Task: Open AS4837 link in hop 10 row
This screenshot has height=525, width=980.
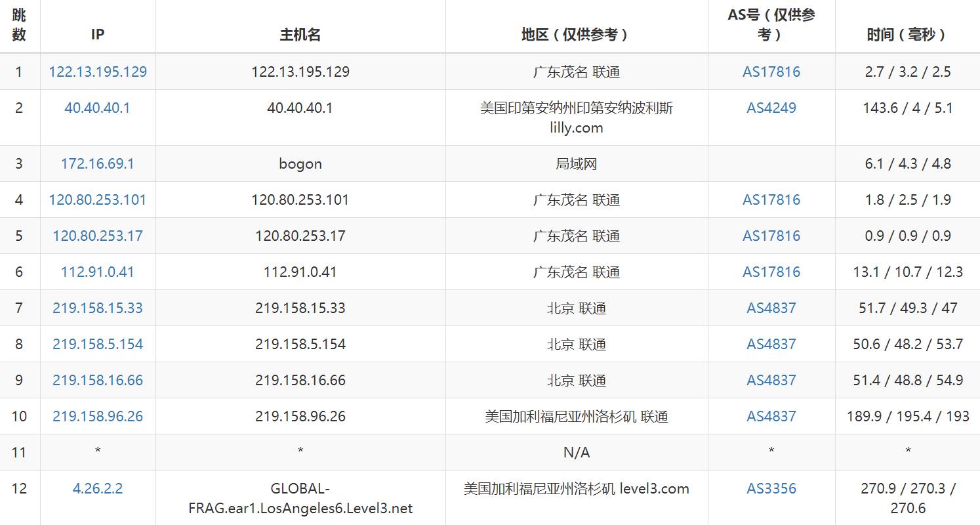Action: (x=771, y=416)
